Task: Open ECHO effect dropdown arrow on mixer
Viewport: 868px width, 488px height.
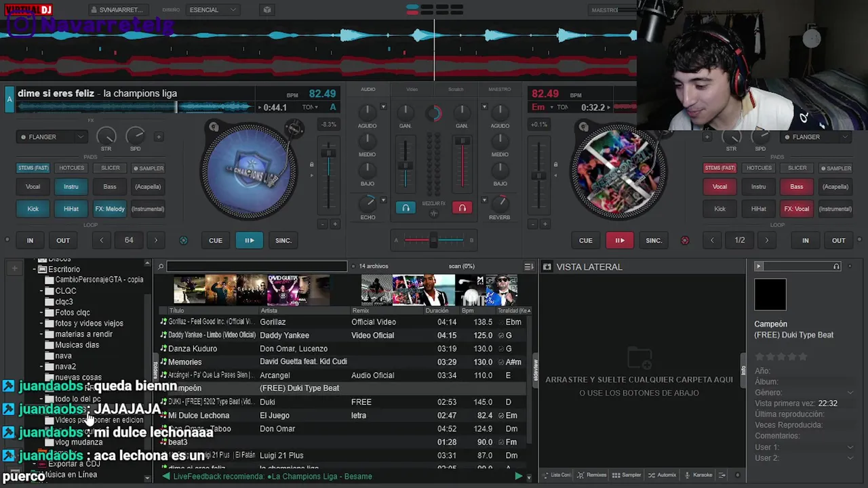Action: click(383, 201)
